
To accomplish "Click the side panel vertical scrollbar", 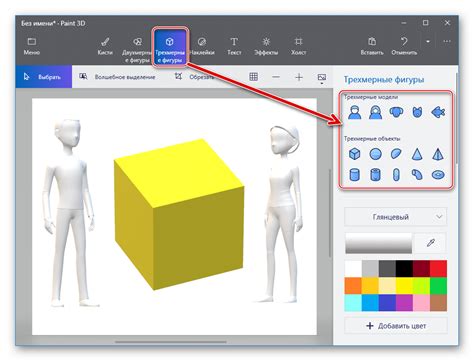I will pyautogui.click(x=456, y=118).
